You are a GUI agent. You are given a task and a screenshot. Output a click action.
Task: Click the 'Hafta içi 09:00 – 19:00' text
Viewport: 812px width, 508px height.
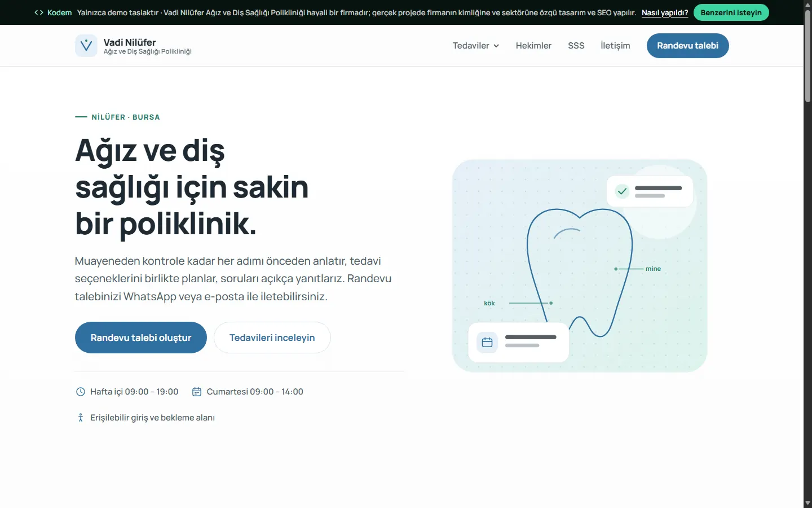pyautogui.click(x=134, y=392)
